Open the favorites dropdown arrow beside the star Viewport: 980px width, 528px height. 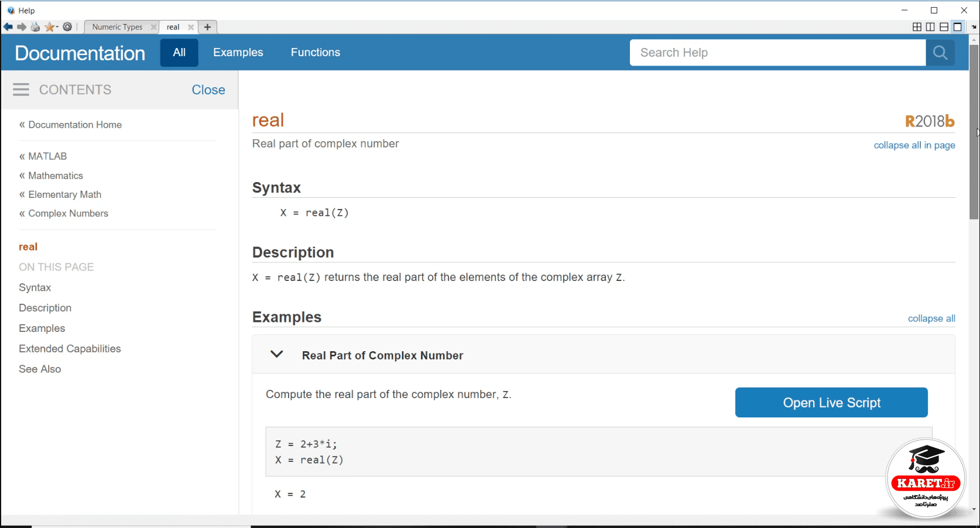pos(57,27)
